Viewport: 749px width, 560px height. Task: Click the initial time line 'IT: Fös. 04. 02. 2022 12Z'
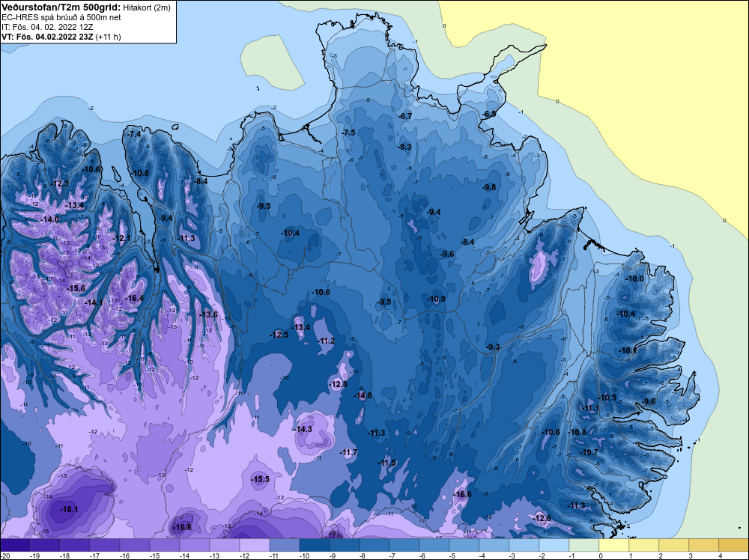pos(46,27)
